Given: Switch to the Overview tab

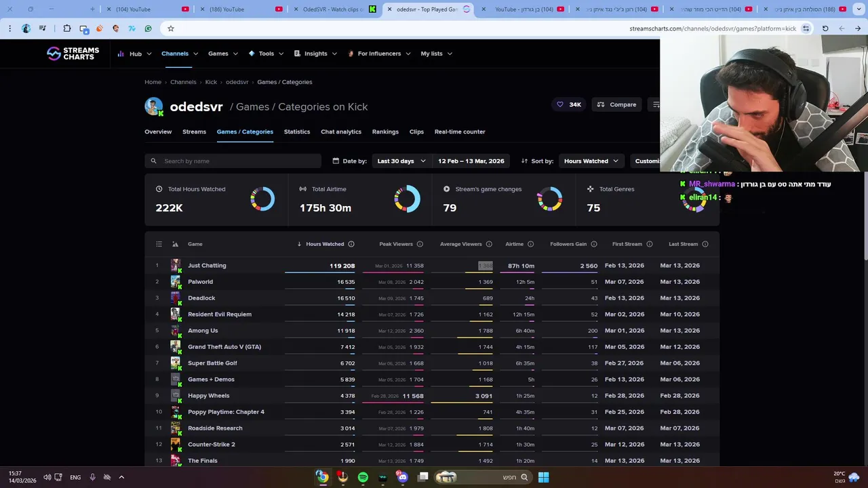Looking at the screenshot, I should tap(158, 131).
